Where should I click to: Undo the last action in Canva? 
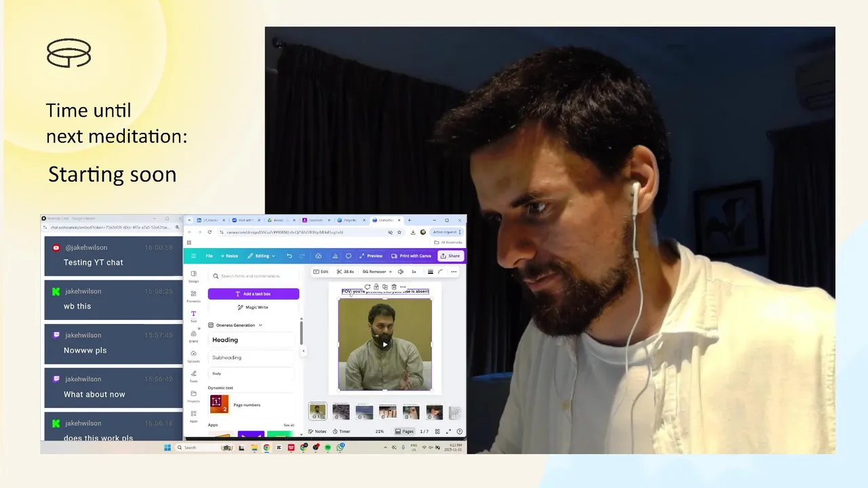coord(290,256)
